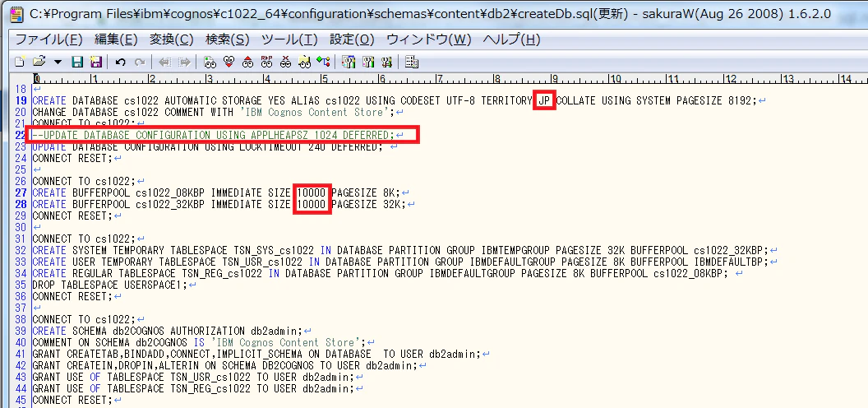868x408 pixels.
Task: Open the ヘルプ(H) menu
Action: pyautogui.click(x=511, y=39)
